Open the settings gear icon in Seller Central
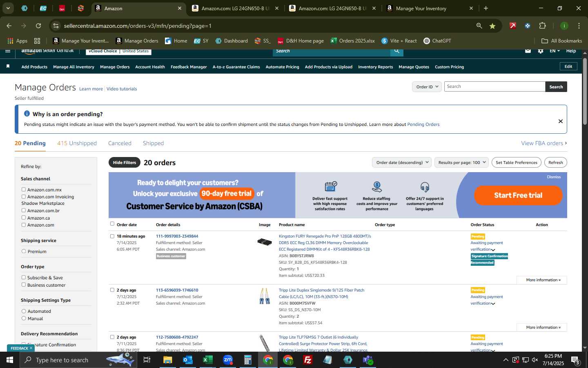588x368 pixels. tap(541, 51)
